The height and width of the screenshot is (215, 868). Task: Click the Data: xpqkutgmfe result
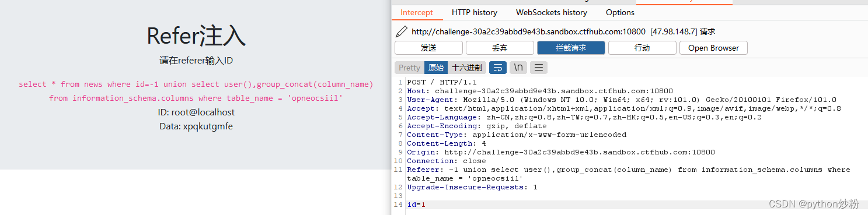196,126
